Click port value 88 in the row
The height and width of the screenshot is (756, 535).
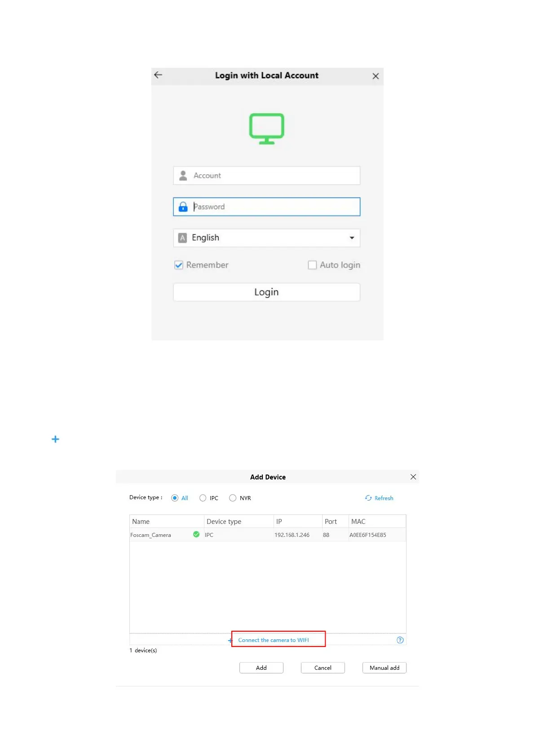click(x=326, y=535)
